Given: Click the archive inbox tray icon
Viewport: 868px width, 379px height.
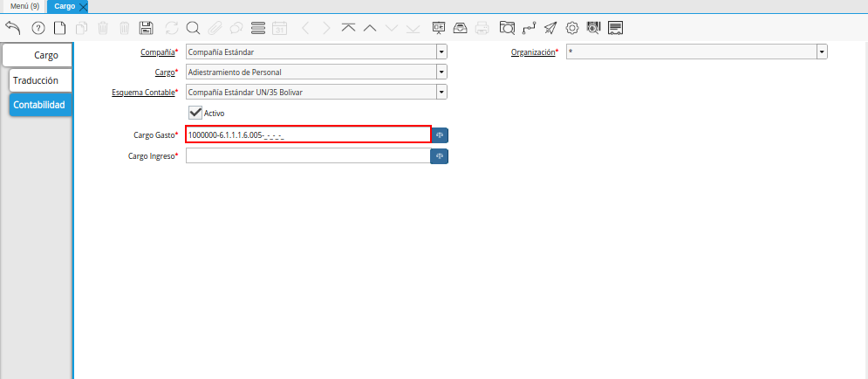Looking at the screenshot, I should [x=460, y=28].
